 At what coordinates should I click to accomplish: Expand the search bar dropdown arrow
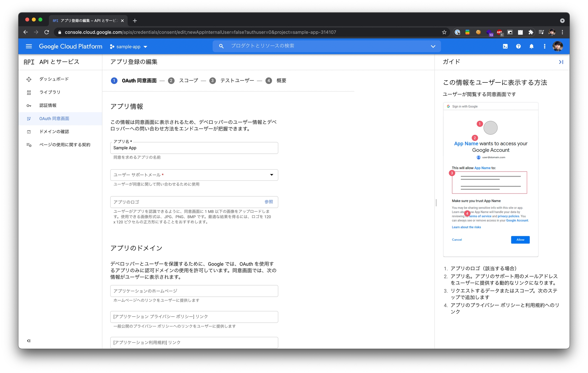(433, 46)
